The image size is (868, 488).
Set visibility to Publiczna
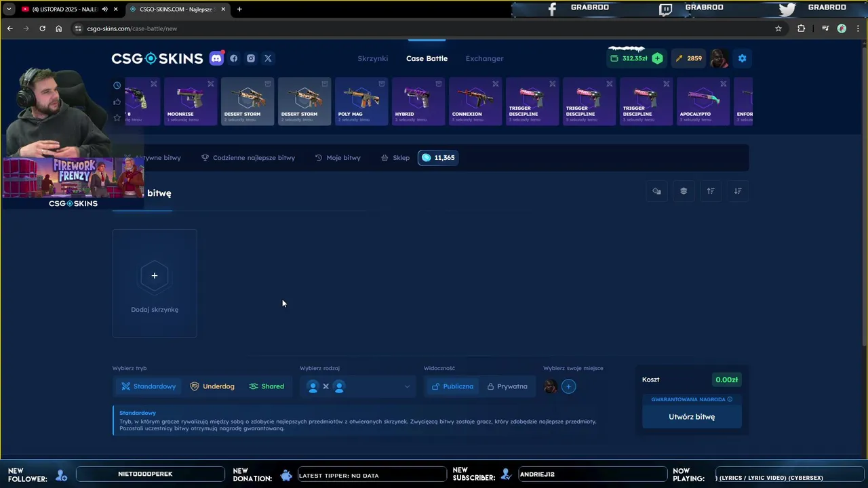click(452, 386)
